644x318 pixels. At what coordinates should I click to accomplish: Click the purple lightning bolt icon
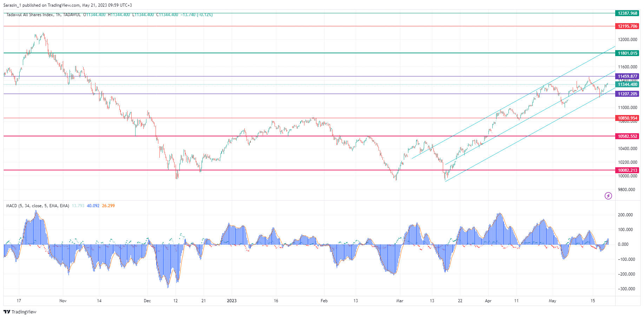(x=608, y=196)
